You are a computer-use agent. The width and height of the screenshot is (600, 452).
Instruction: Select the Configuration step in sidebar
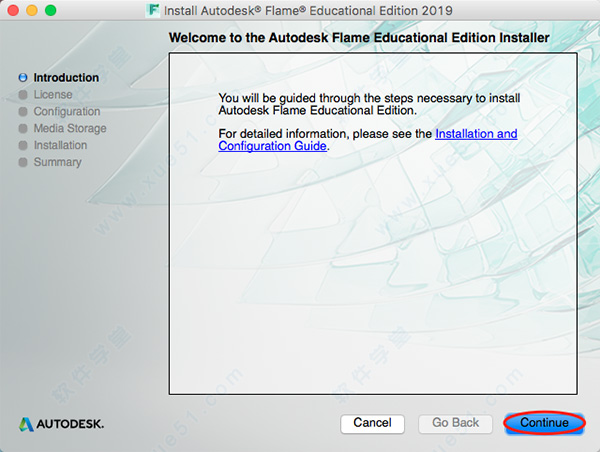67,111
